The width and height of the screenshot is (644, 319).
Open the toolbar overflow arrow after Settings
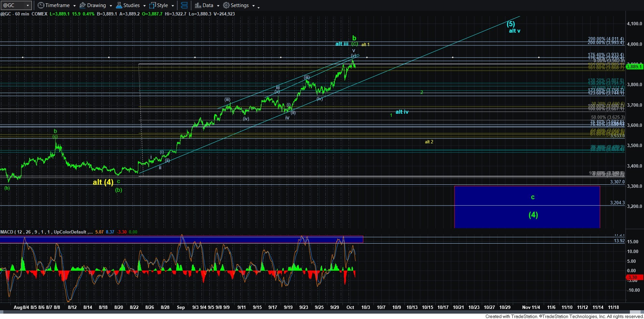pos(258,7)
